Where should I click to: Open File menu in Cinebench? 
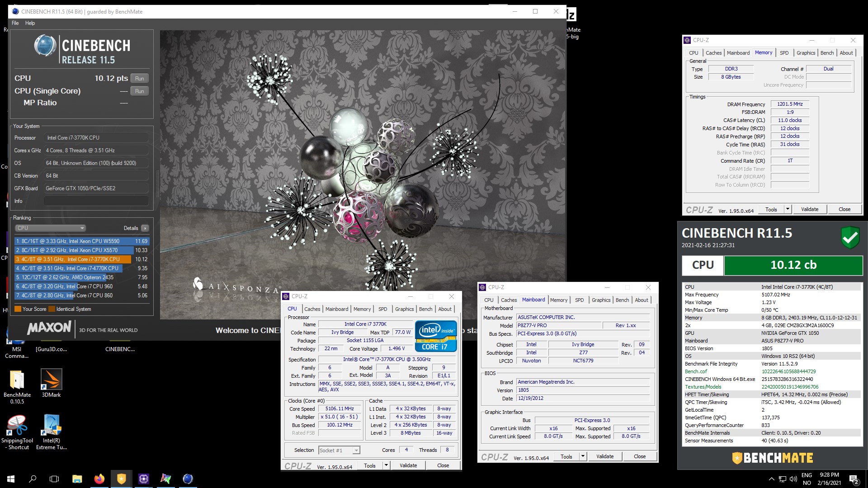pos(15,23)
